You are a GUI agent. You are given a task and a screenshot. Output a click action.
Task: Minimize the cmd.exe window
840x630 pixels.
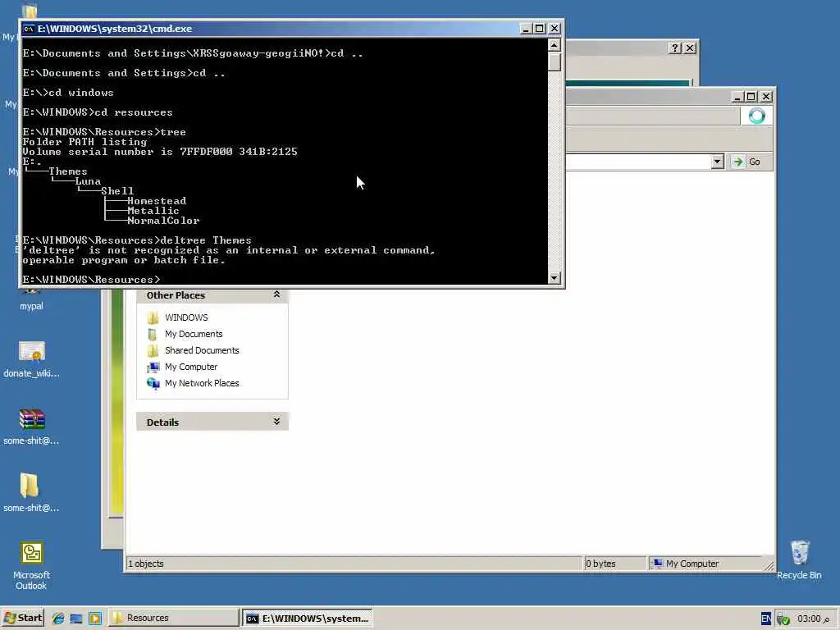click(x=526, y=29)
